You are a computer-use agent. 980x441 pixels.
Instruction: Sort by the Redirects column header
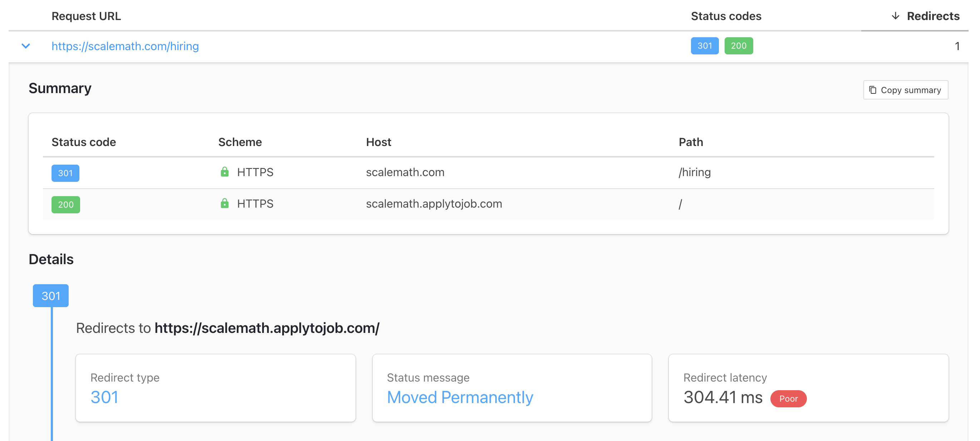(x=933, y=16)
